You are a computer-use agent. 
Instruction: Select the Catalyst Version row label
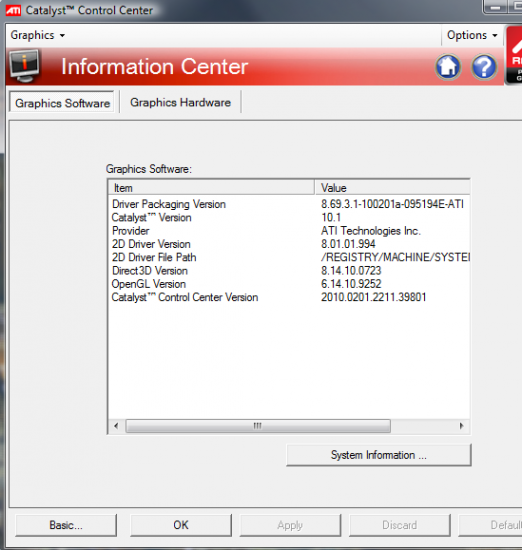click(152, 217)
